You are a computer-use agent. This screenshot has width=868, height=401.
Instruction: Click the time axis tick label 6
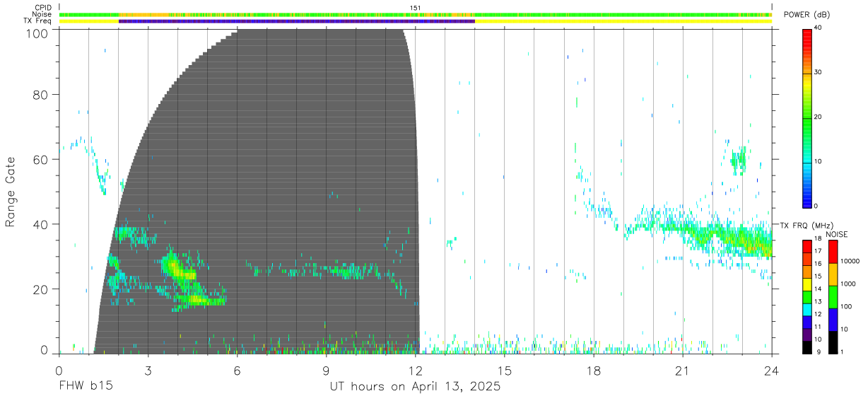click(237, 371)
